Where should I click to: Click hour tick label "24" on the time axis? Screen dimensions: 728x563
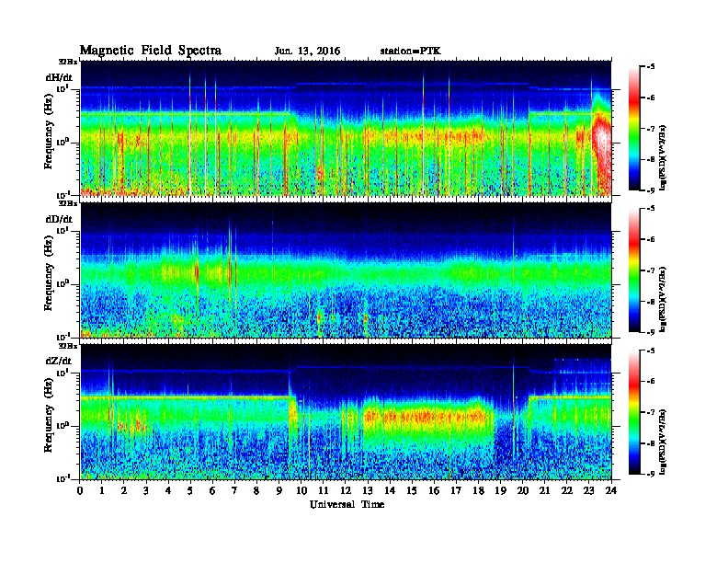(610, 490)
